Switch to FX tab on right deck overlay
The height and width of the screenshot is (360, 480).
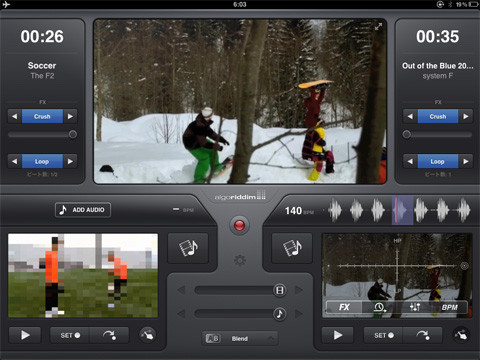pos(344,307)
